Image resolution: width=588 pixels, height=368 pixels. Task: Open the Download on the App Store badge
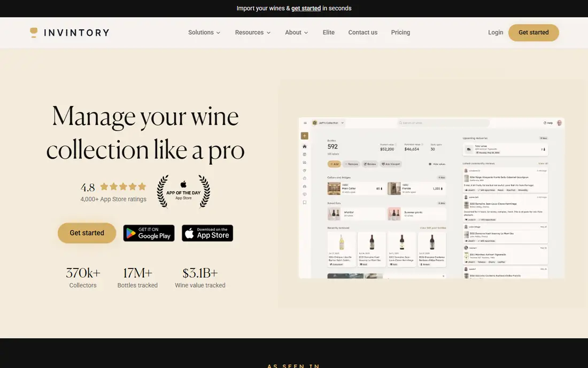coord(207,233)
